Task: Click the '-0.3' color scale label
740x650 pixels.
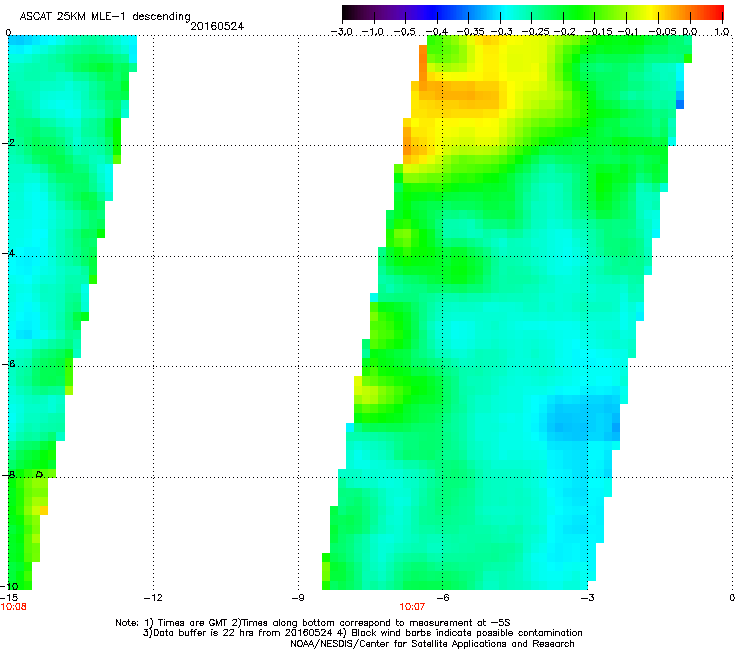Action: 501,32
